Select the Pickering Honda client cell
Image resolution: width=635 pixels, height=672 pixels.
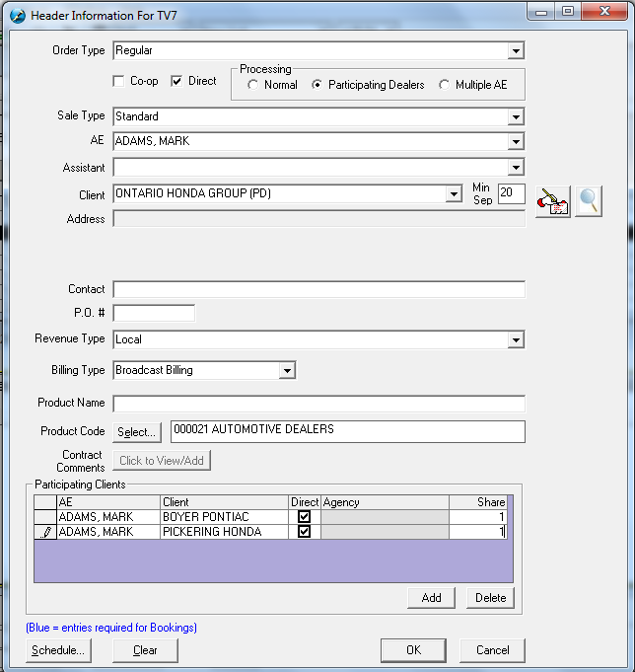[224, 532]
